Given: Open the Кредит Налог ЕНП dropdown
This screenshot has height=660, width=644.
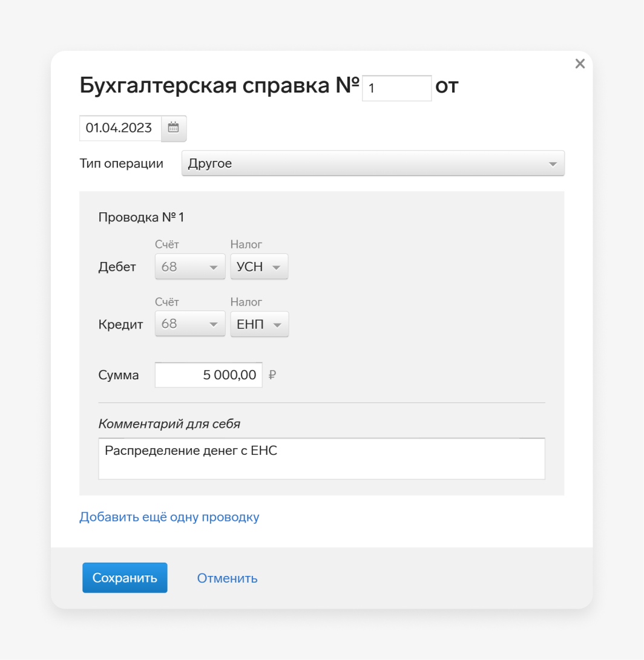Looking at the screenshot, I should 260,324.
